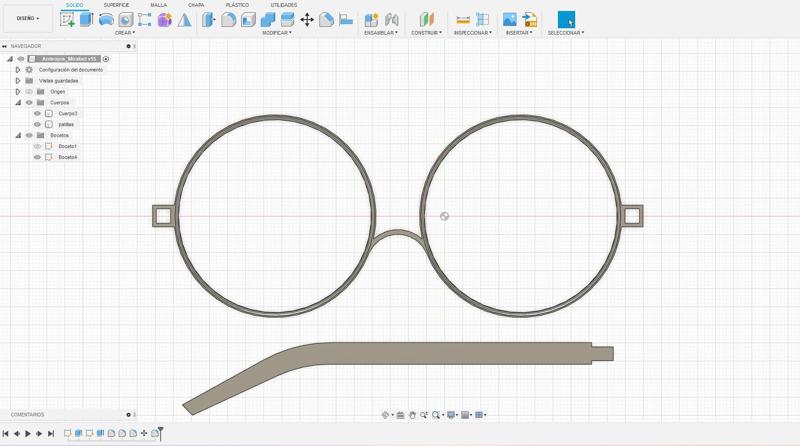The height and width of the screenshot is (446, 800).
Task: Switch to the MALLA tab
Action: point(159,5)
